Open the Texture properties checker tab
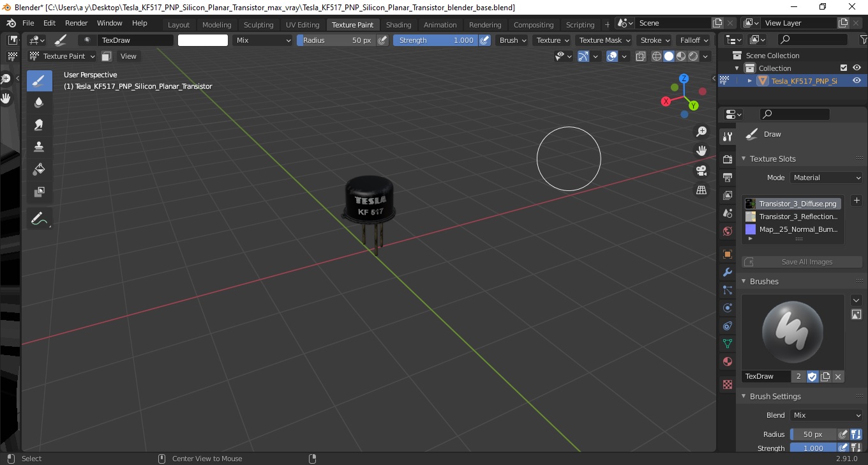Image resolution: width=868 pixels, height=465 pixels. tap(727, 385)
